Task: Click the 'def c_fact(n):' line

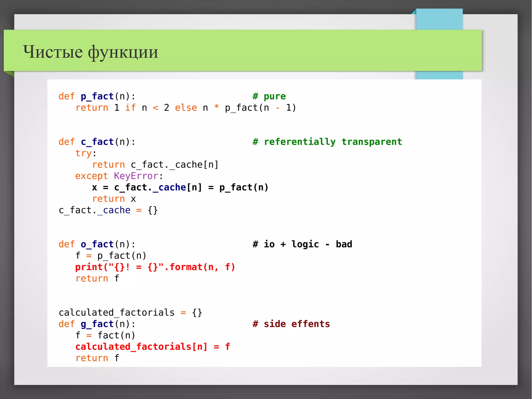Action: click(97, 142)
